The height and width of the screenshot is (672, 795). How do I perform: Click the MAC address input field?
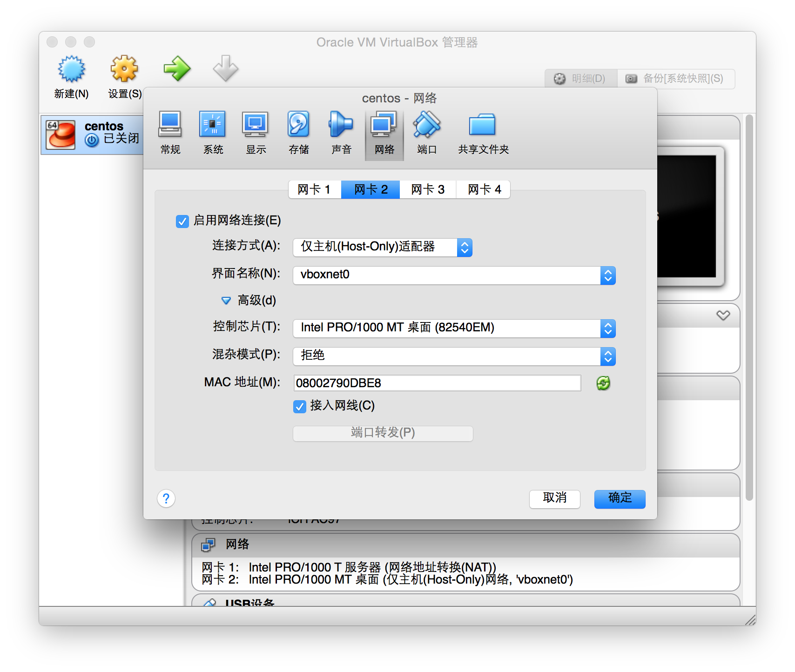437,383
